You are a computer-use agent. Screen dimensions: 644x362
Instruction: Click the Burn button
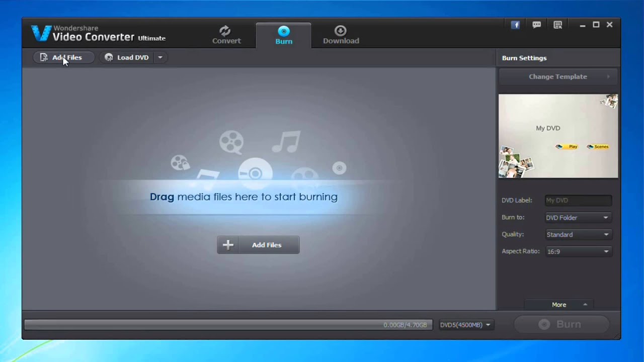(561, 324)
